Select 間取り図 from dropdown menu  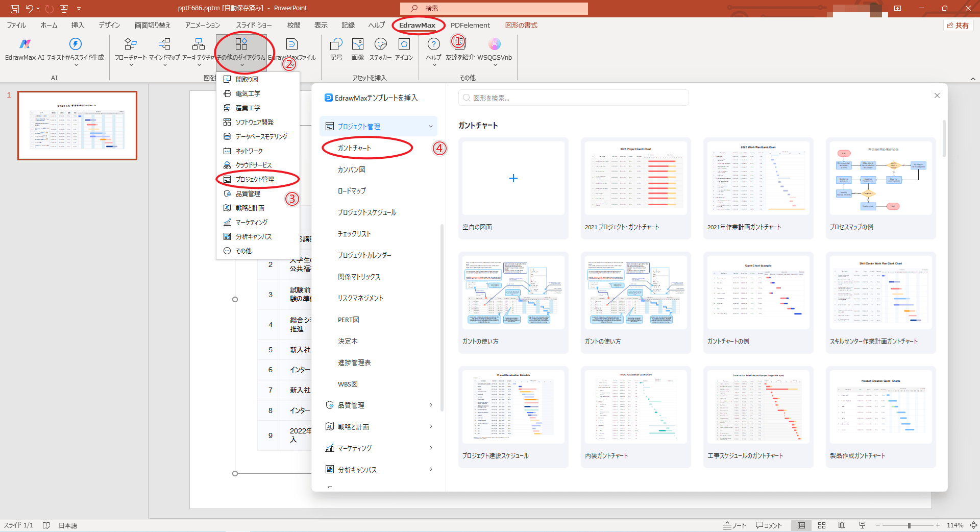pyautogui.click(x=258, y=79)
